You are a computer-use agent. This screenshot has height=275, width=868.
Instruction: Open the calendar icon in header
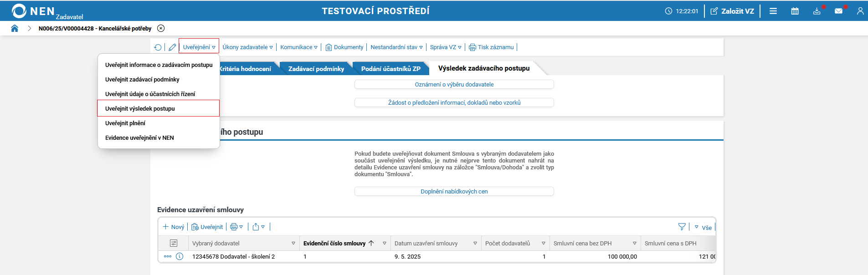795,11
